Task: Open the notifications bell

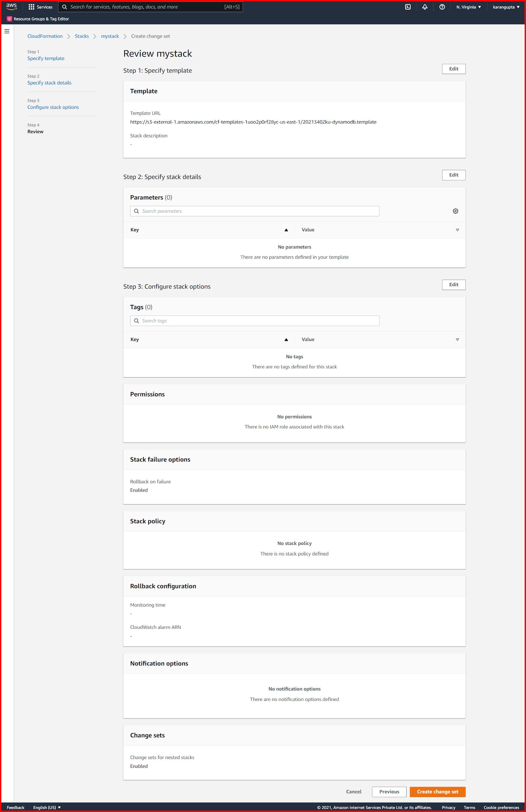Action: (425, 7)
